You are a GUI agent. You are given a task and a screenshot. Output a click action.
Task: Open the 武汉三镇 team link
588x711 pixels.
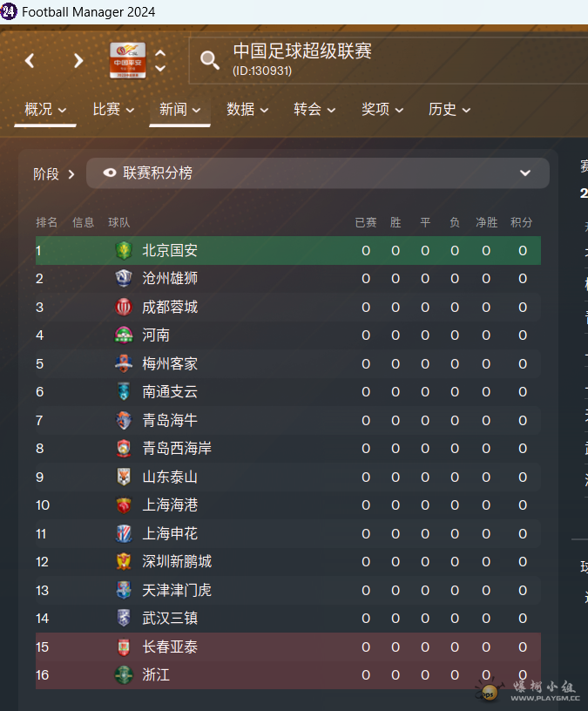click(x=170, y=619)
